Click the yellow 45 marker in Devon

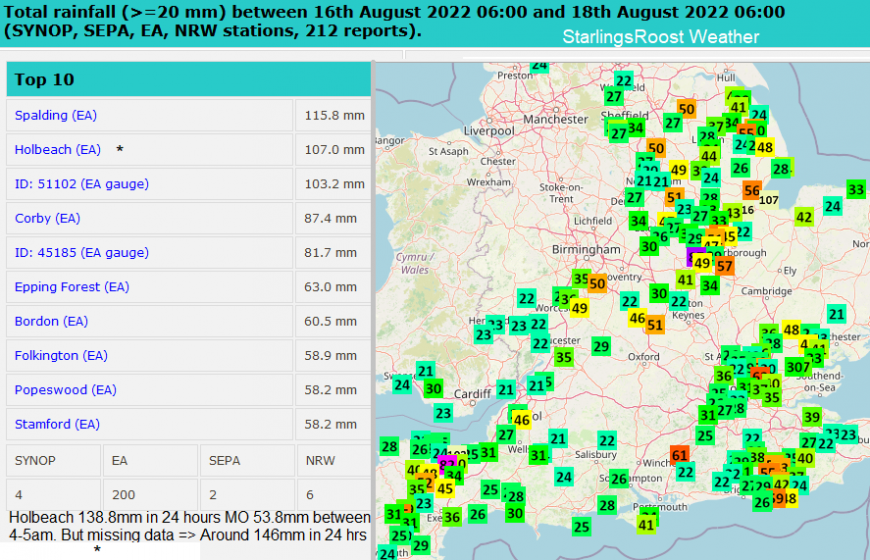tap(445, 488)
